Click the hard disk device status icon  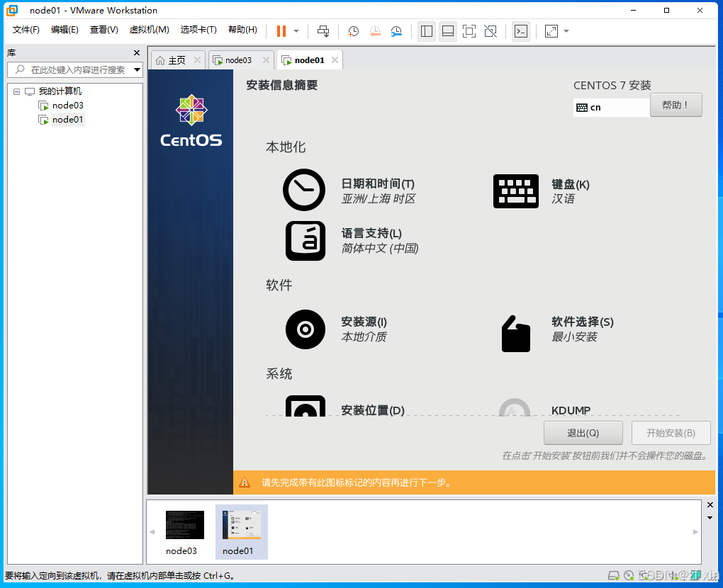[x=614, y=575]
